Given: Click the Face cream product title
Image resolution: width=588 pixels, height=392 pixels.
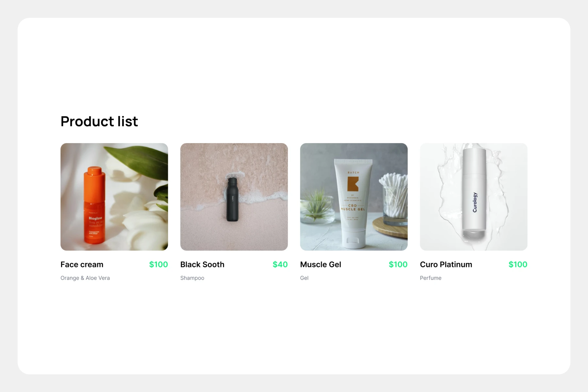Looking at the screenshot, I should click(x=82, y=264).
